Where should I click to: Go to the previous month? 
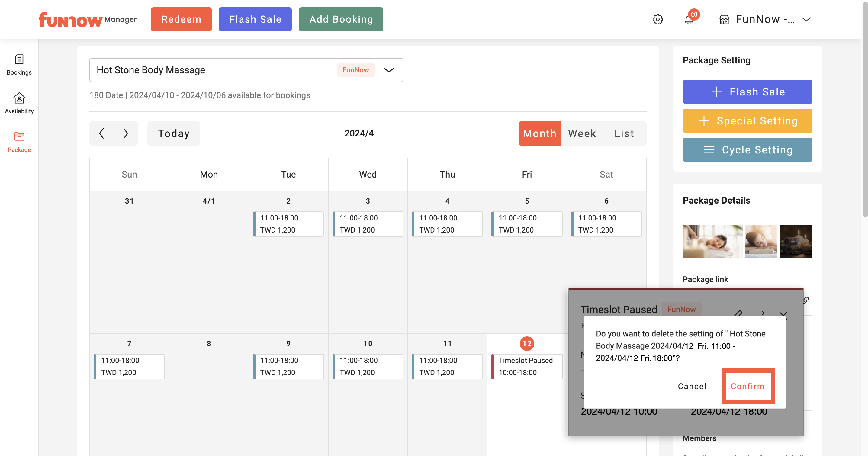coord(101,133)
